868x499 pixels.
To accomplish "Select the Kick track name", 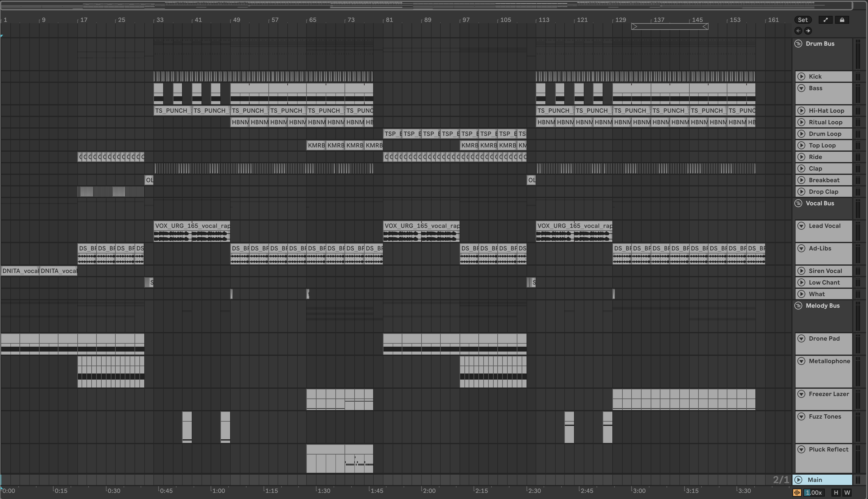I will click(815, 76).
